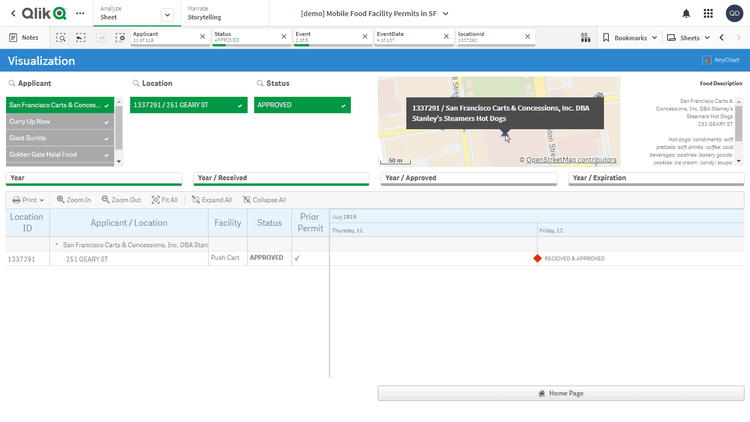Zoom In on the Gantt chart
750x422 pixels.
74,200
